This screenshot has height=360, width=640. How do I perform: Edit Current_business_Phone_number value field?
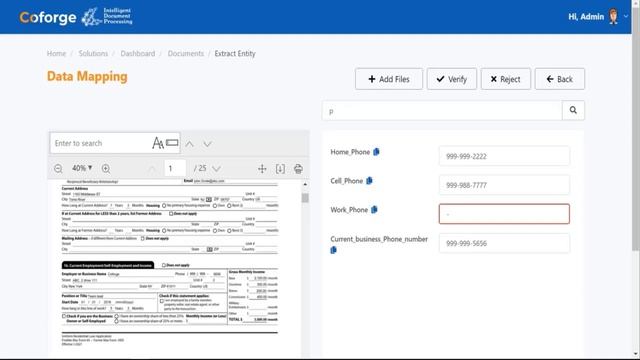(x=504, y=243)
